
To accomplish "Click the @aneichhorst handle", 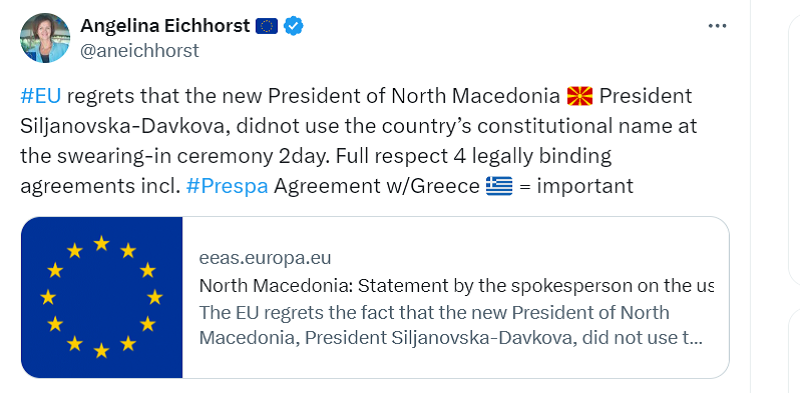I will click(140, 51).
